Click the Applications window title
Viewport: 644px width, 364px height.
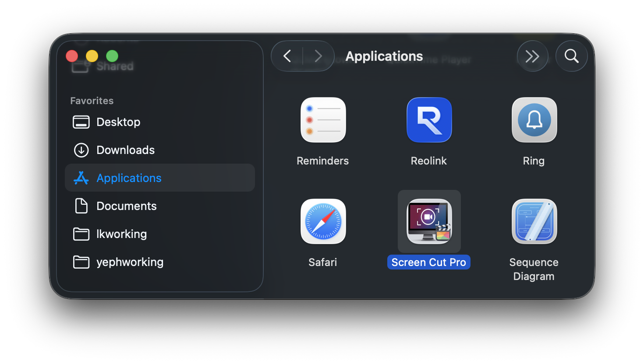coord(384,56)
